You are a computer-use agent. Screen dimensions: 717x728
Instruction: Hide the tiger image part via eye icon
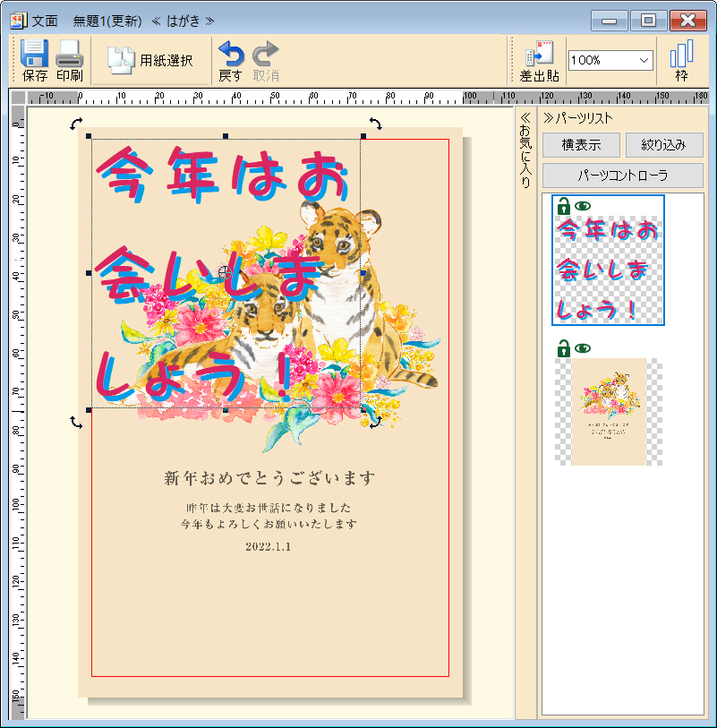point(583,349)
